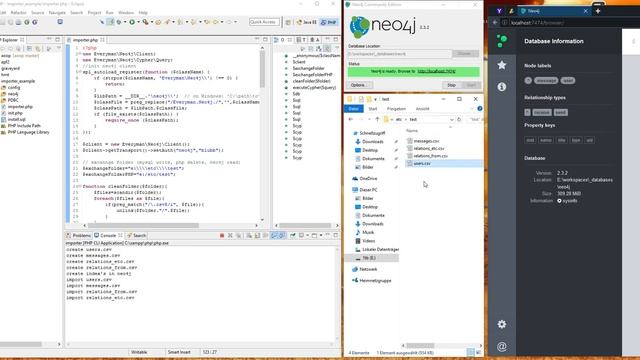Screen dimensions: 640x360
Task: Collapse the function block fold marker at cleanFolder
Action: coord(80,186)
